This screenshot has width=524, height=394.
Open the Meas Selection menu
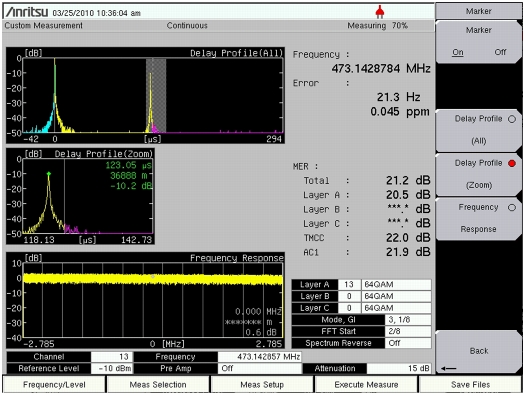tap(158, 385)
